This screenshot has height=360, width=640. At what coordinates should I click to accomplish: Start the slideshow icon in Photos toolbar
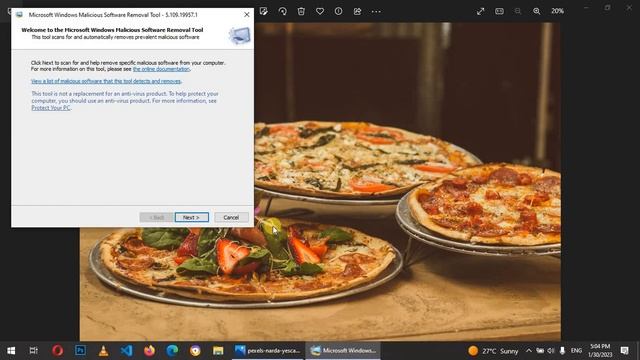[499, 11]
